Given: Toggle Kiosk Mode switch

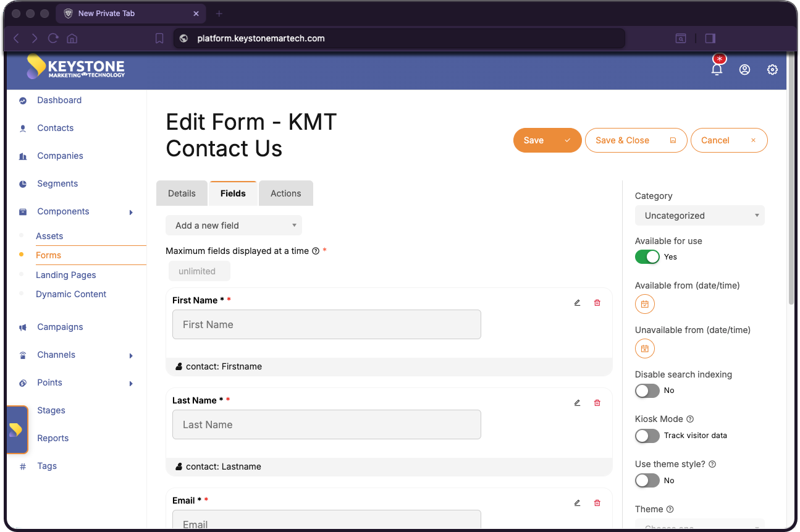Looking at the screenshot, I should click(647, 436).
